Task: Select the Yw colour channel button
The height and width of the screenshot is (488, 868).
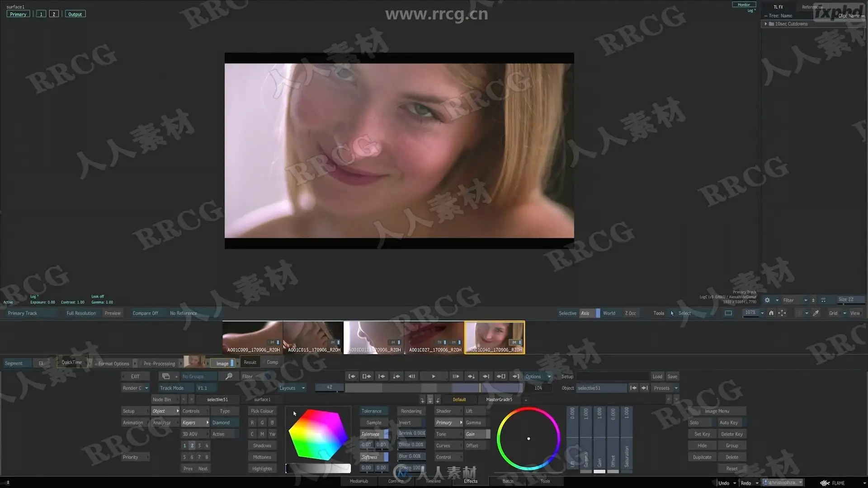Action: 272,434
